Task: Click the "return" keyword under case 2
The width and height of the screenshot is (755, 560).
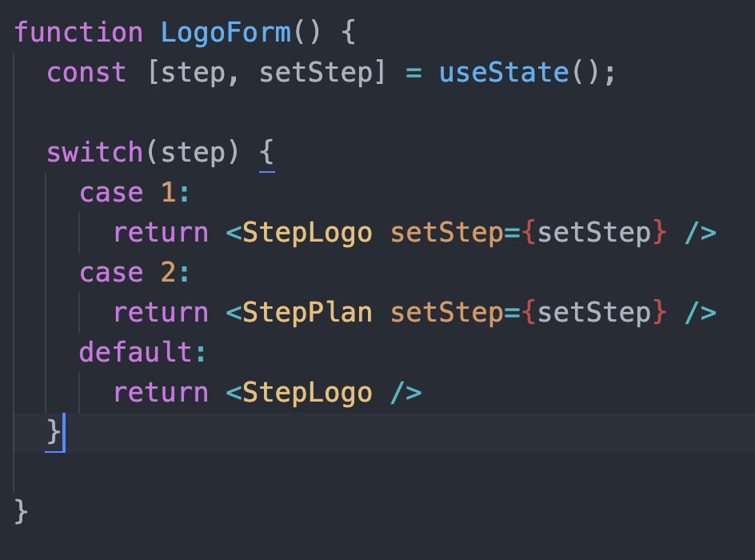Action: point(160,313)
